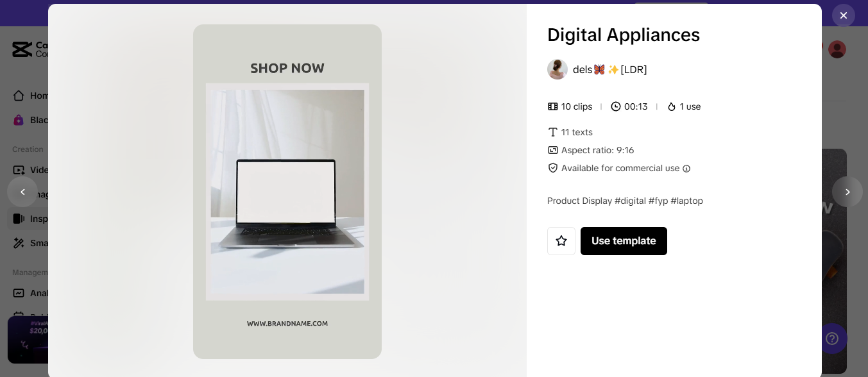This screenshot has height=377, width=868.
Task: Click the Video sidebar icon
Action: pyautogui.click(x=19, y=170)
